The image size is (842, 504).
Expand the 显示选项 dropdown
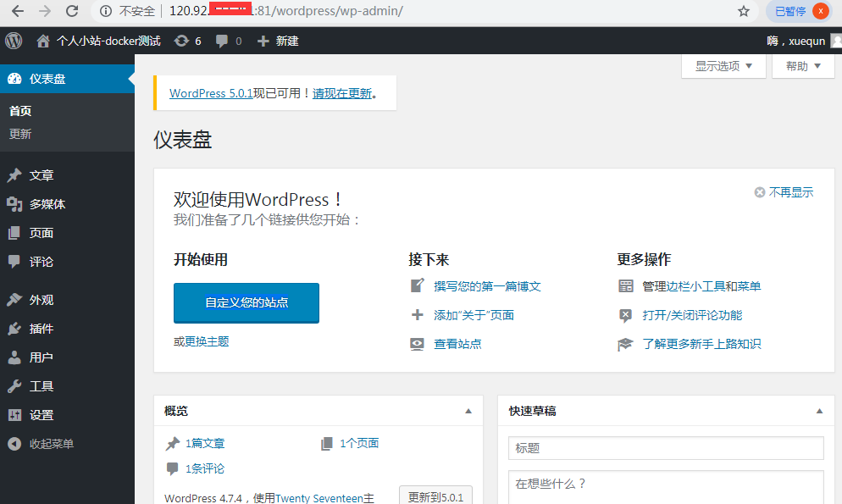click(723, 66)
